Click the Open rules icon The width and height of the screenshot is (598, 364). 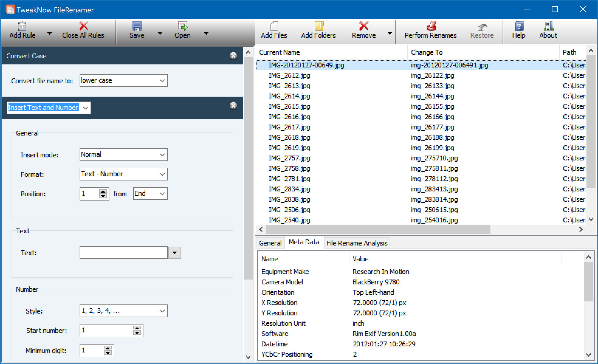(182, 26)
